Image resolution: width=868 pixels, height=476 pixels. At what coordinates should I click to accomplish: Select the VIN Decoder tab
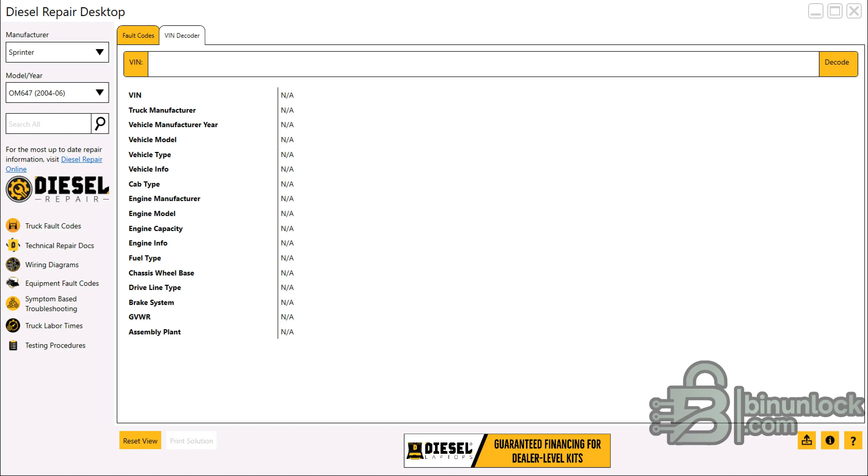182,35
